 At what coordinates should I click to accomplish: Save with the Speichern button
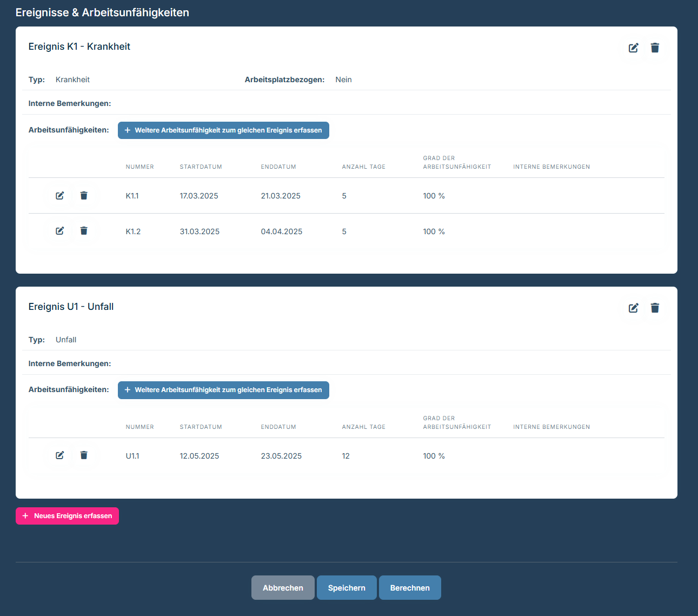tap(347, 588)
